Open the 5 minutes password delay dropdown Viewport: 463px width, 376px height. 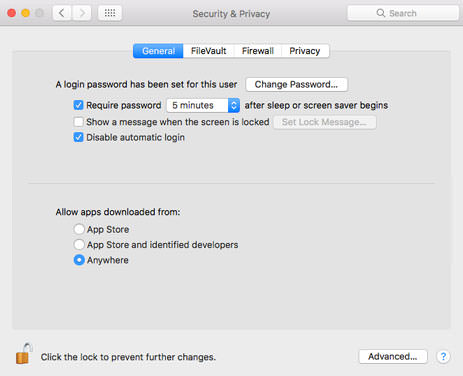(x=203, y=105)
